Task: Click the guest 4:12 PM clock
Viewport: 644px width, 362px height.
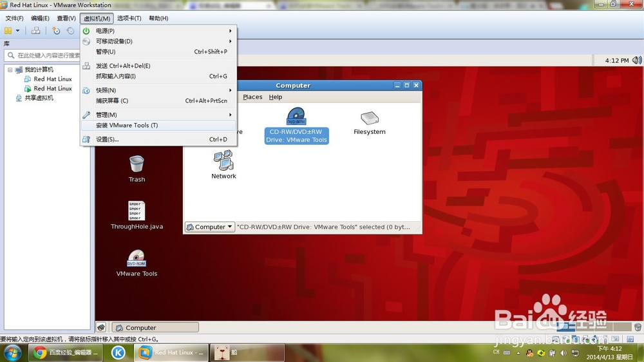Action: pos(617,61)
